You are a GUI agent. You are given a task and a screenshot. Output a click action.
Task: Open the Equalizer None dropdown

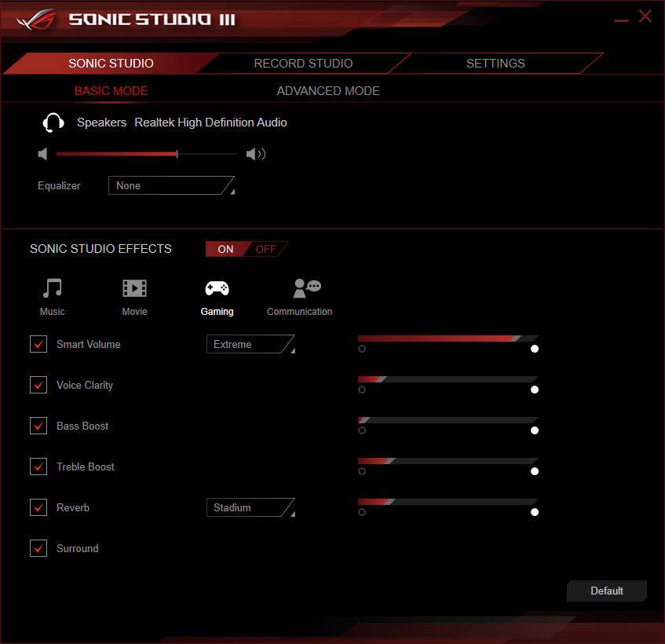tap(171, 185)
